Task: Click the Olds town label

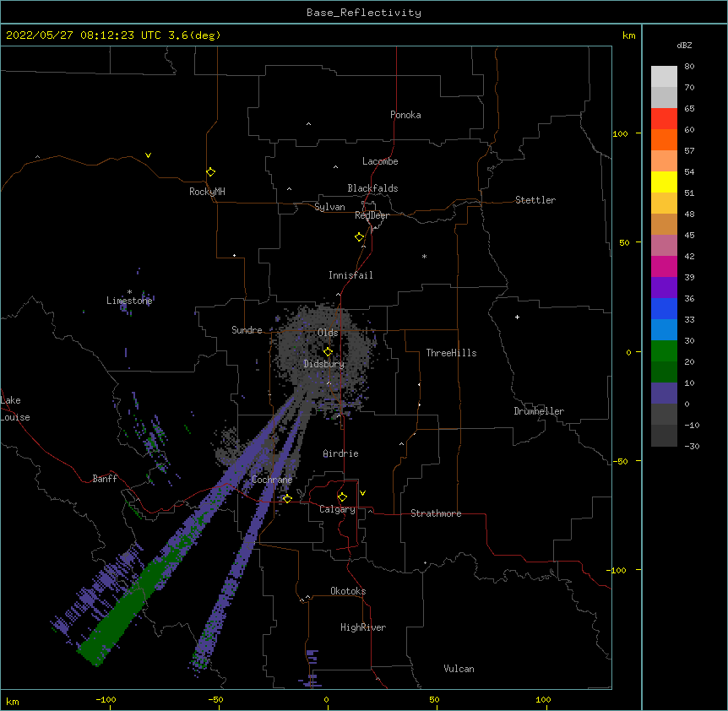Action: point(328,333)
